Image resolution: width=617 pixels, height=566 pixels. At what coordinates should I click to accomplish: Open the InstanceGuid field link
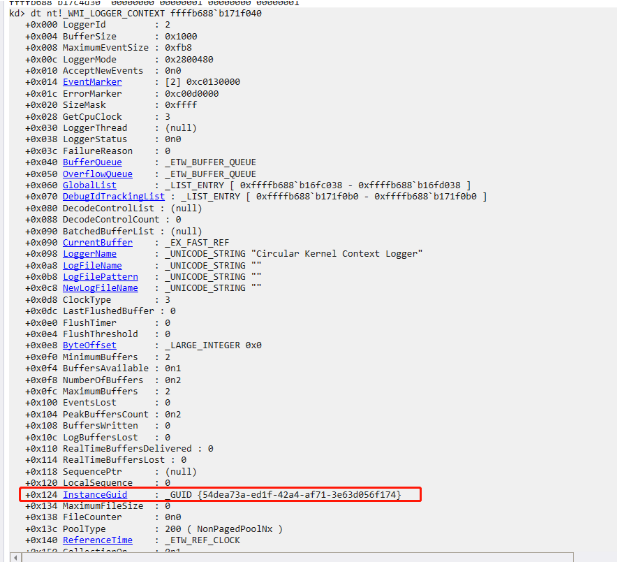[x=95, y=494]
